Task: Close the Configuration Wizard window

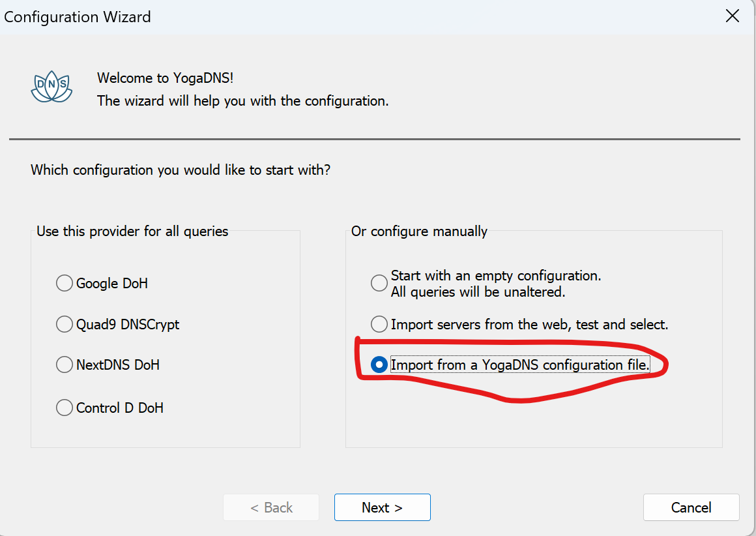Action: (733, 16)
